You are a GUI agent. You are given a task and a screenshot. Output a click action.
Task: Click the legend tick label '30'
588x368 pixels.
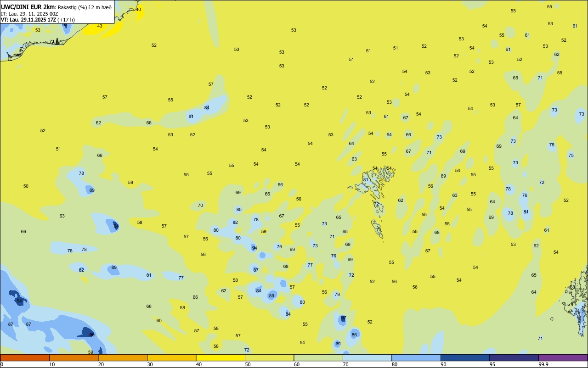tap(150, 364)
